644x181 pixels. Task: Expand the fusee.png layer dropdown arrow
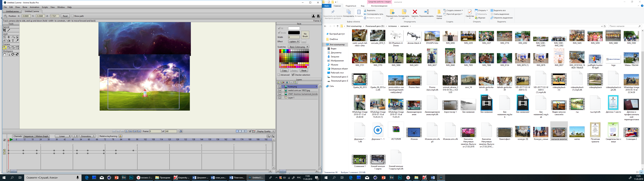(316, 86)
